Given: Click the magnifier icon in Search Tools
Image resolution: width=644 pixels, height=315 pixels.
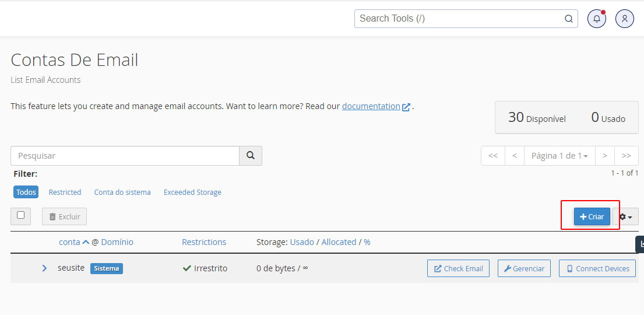Looking at the screenshot, I should (569, 19).
